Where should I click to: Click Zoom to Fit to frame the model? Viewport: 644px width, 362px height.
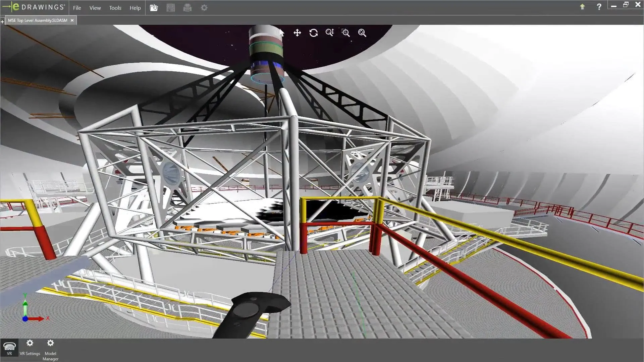pos(362,33)
